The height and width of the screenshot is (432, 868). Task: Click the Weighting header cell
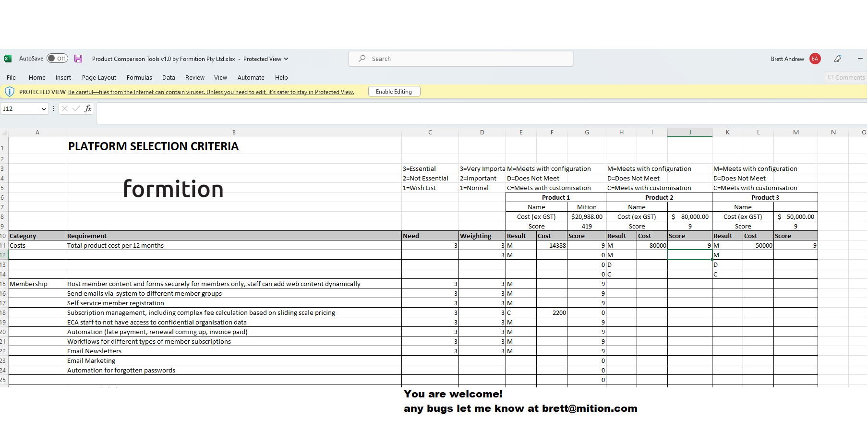[482, 236]
